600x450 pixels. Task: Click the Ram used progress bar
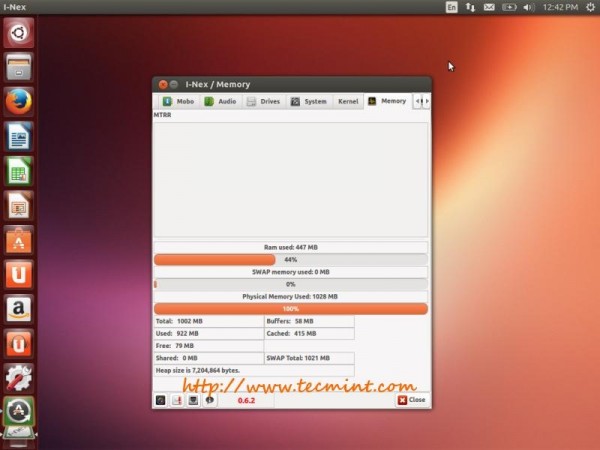click(290, 259)
